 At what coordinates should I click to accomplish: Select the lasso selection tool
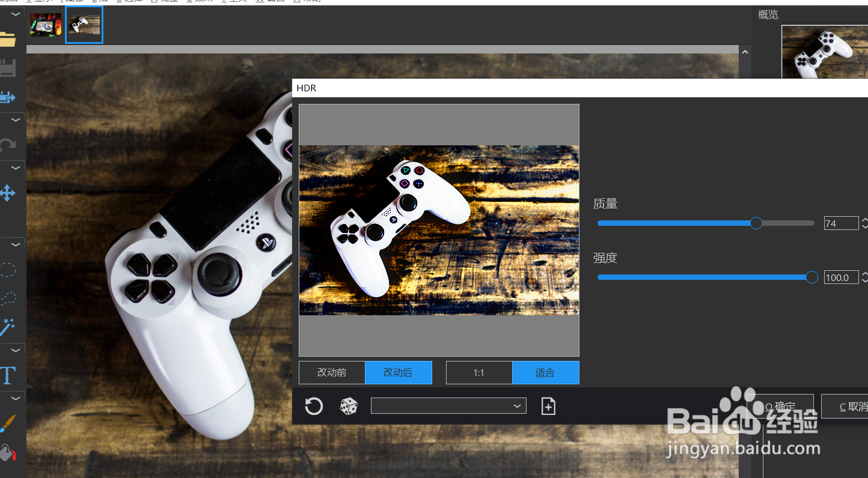click(7, 298)
